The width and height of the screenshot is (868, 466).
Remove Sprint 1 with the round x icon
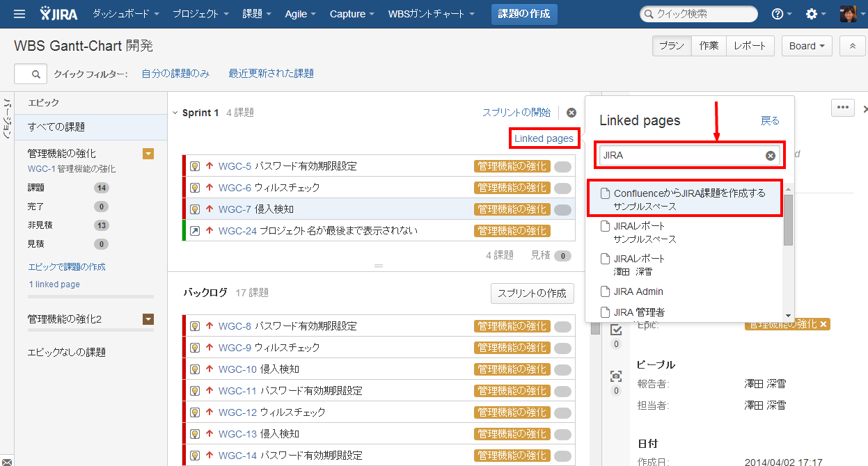pyautogui.click(x=571, y=113)
